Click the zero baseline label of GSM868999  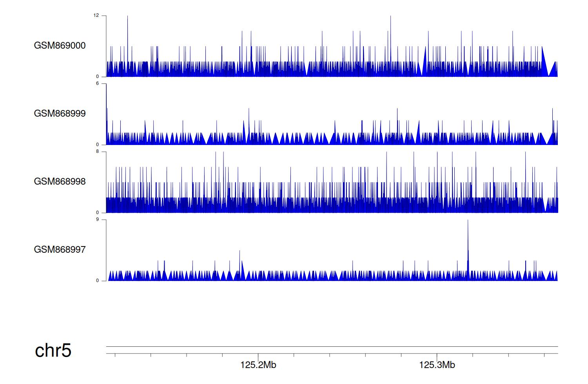[97, 145]
